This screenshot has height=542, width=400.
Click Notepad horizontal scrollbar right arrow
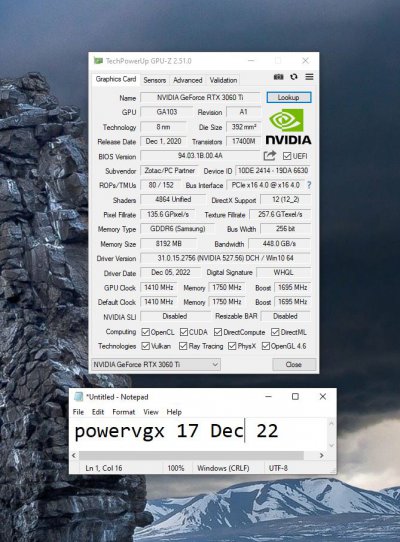click(322, 456)
